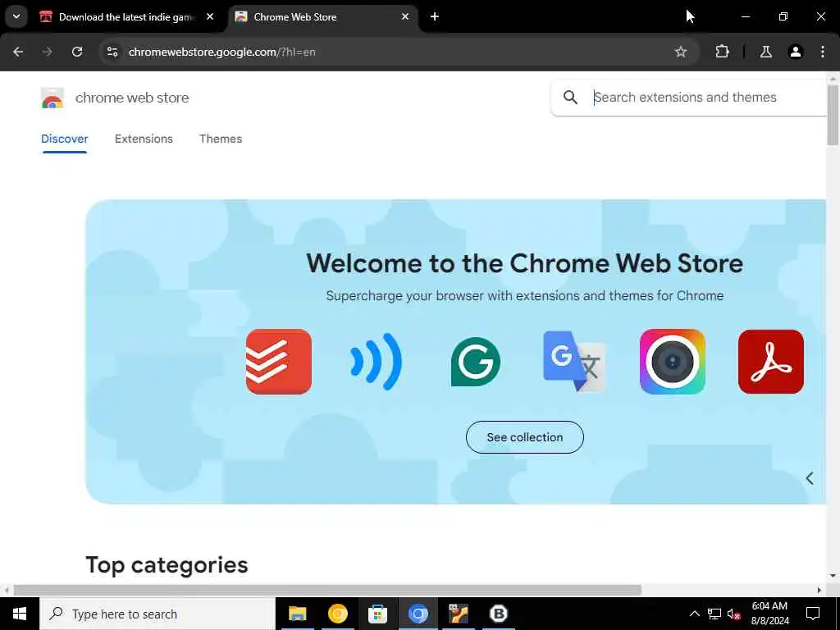The width and height of the screenshot is (840, 630).
Task: Open the Windows Start menu
Action: 20,614
